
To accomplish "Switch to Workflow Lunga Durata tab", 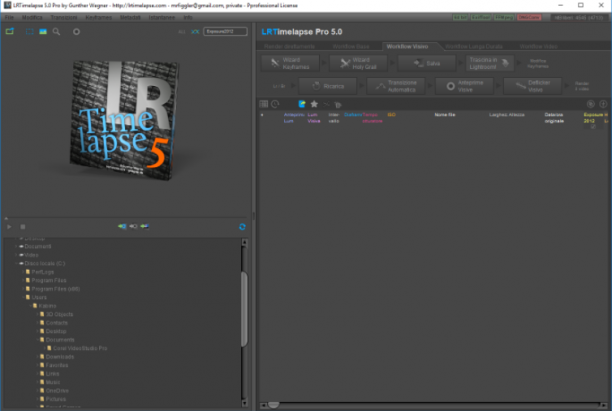I will 473,46.
